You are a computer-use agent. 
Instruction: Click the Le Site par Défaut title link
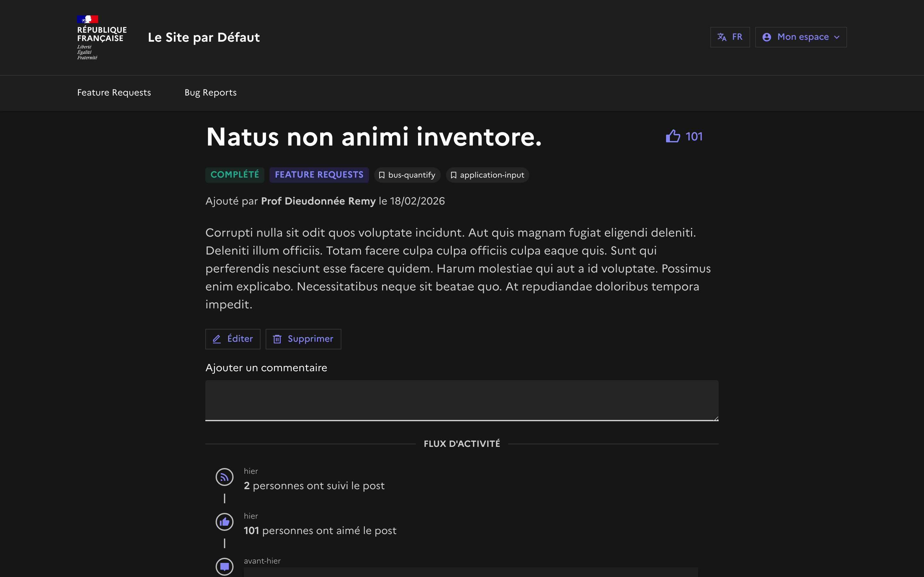point(203,38)
